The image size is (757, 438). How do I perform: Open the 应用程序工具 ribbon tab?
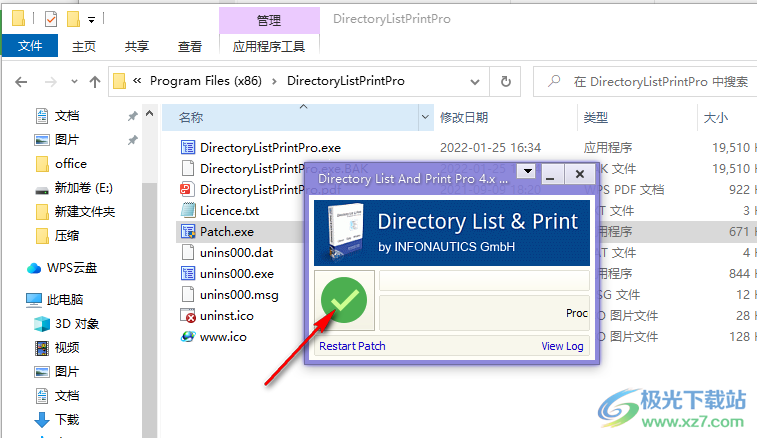pyautogui.click(x=269, y=46)
